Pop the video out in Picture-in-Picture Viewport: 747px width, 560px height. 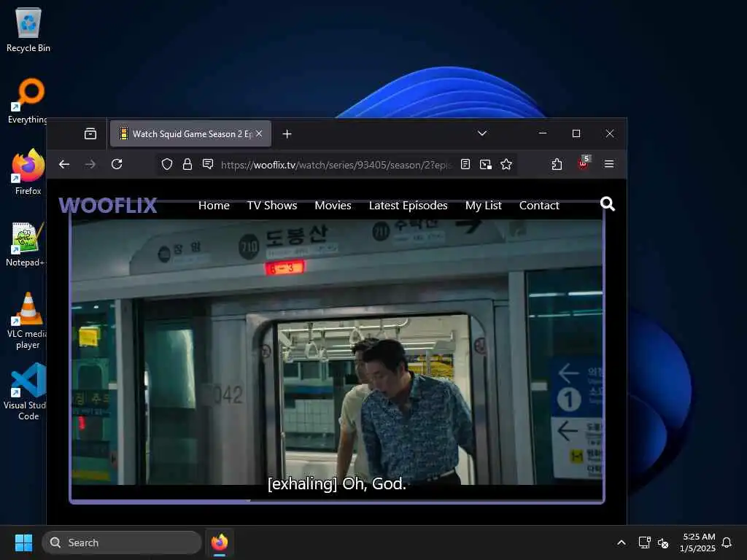click(x=485, y=164)
